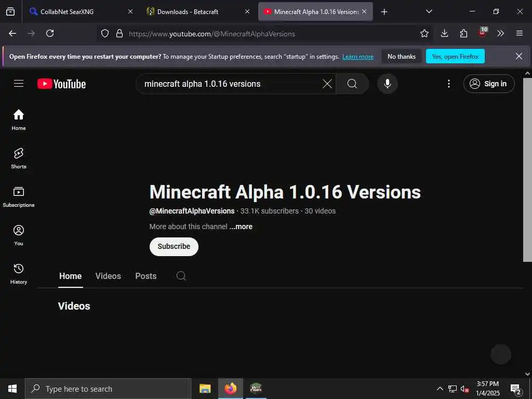Click No thanks in Firefox startup prompt
Image resolution: width=532 pixels, height=399 pixels.
[402, 57]
